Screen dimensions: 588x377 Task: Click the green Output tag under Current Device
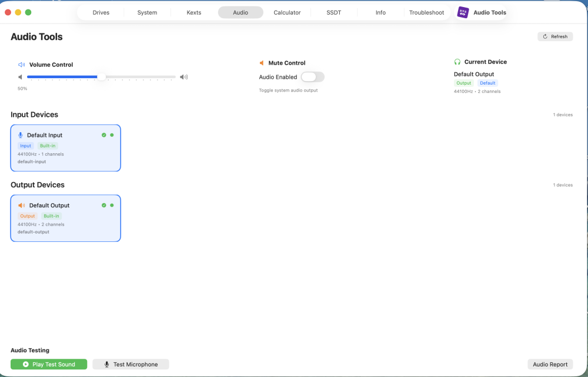coord(463,83)
